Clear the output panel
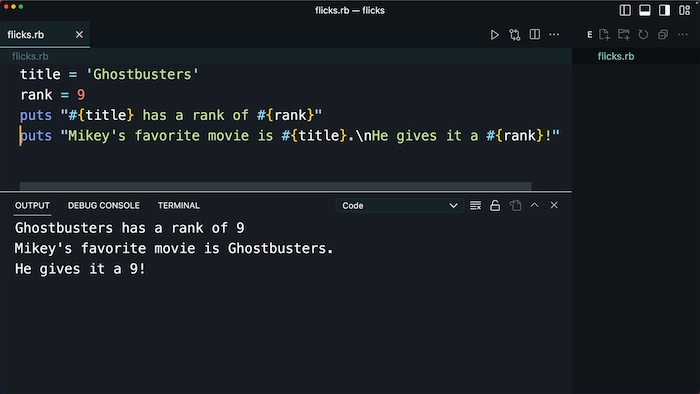This screenshot has height=394, width=700. [x=475, y=205]
